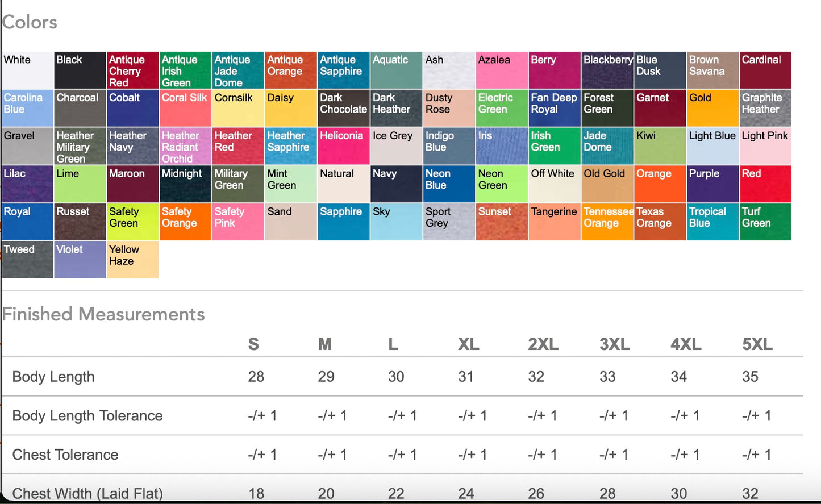Click the Chest Width (Laid Flat) label
The width and height of the screenshot is (821, 504).
pos(87,493)
